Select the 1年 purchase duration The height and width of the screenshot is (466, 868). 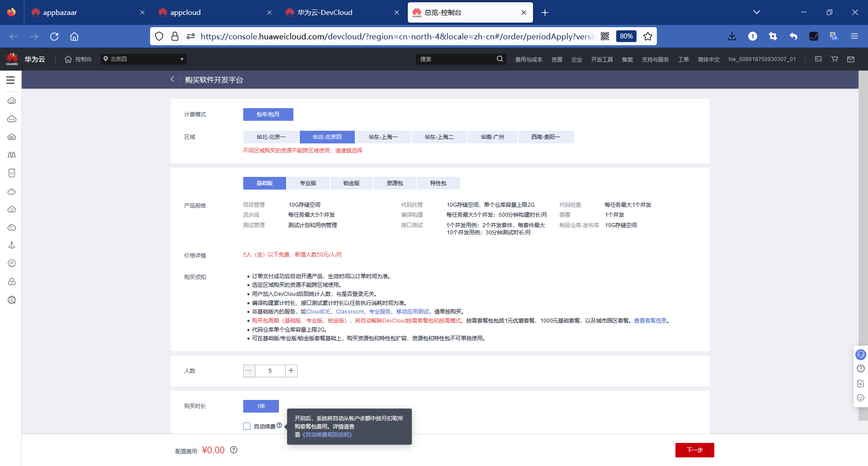pos(261,406)
